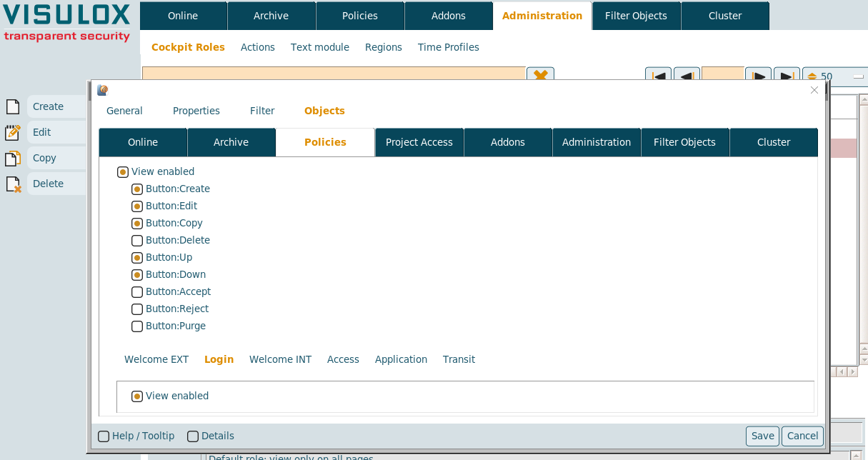Jump to first page arrow icon
The width and height of the screenshot is (868, 460).
tap(658, 76)
